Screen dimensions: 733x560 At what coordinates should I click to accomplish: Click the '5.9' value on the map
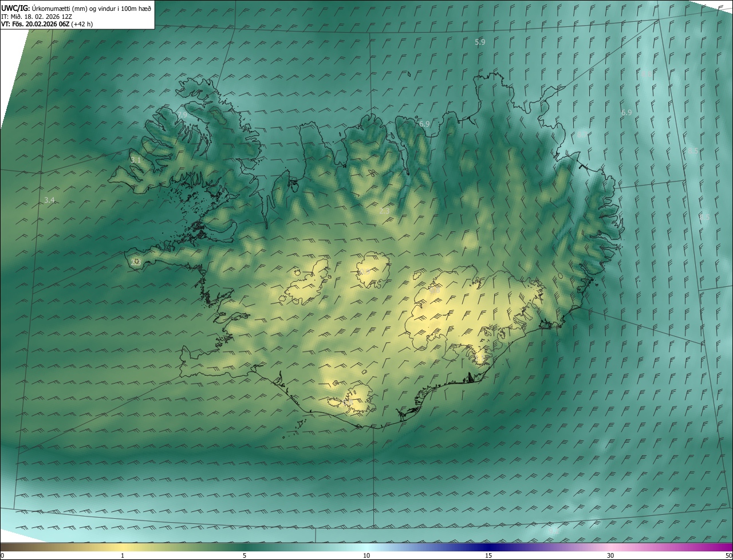480,42
